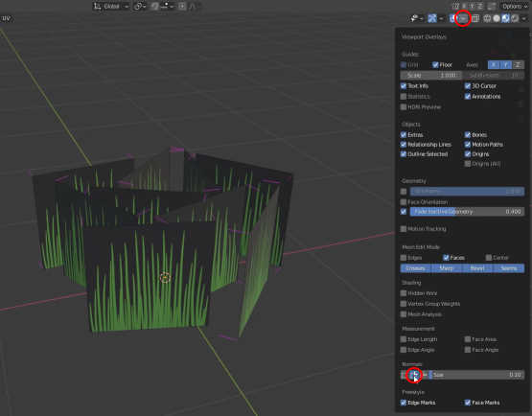This screenshot has height=416, width=532.
Task: Switch to Rendered viewport shading
Action: (515, 18)
